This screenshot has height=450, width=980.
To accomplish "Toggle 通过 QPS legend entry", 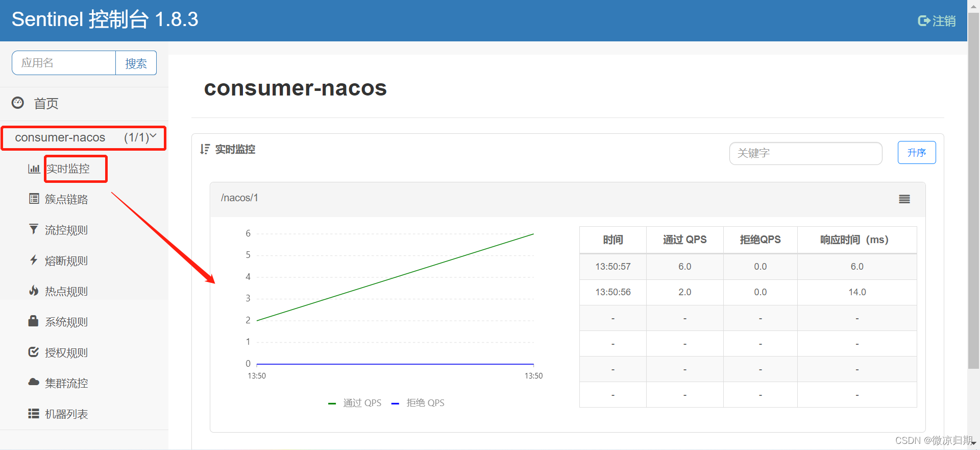I will click(x=355, y=402).
